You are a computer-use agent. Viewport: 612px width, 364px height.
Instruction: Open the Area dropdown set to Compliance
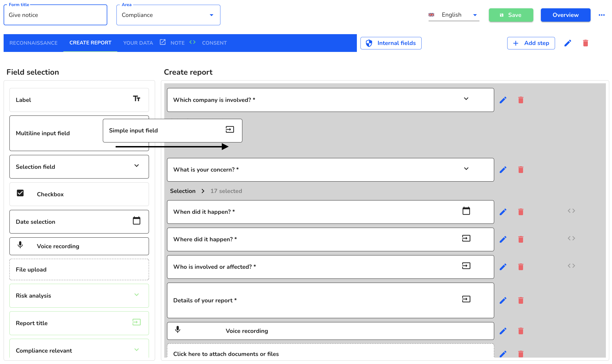point(168,15)
